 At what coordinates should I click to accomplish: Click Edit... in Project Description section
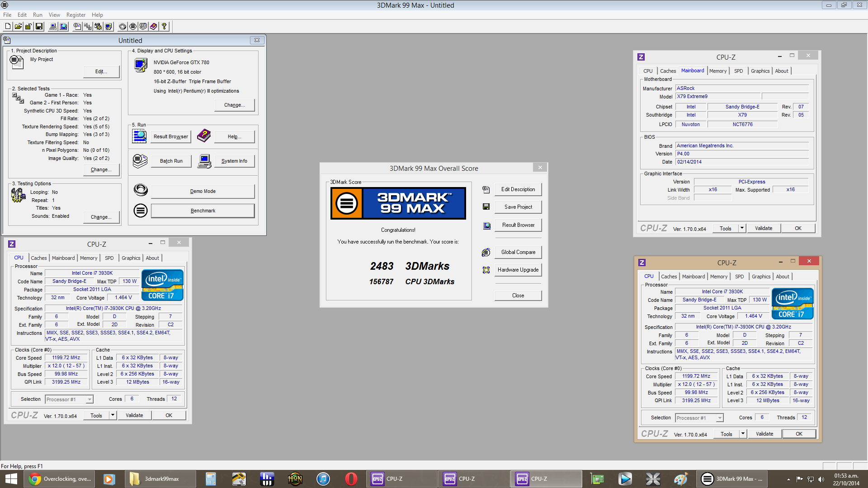pos(101,71)
